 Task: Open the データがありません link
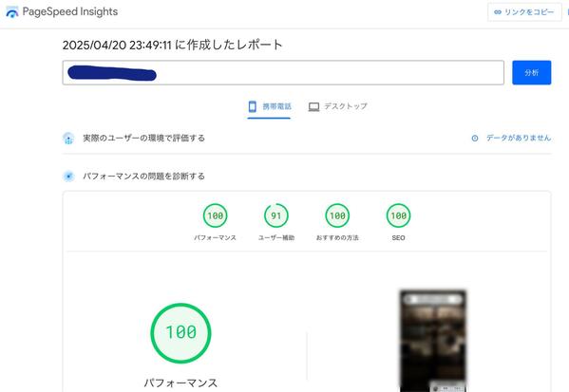(x=519, y=139)
